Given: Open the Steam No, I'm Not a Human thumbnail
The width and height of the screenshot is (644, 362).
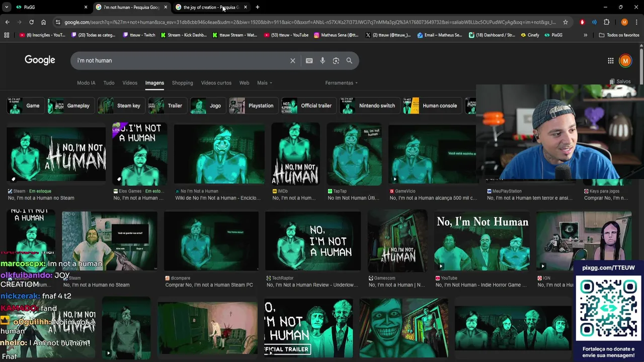Looking at the screenshot, I should pyautogui.click(x=56, y=154).
